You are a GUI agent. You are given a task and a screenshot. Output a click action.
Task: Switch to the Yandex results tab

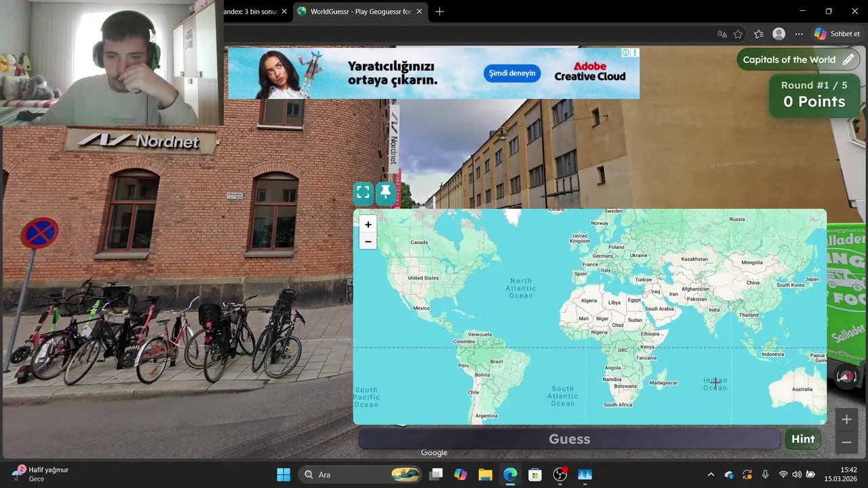coord(251,12)
